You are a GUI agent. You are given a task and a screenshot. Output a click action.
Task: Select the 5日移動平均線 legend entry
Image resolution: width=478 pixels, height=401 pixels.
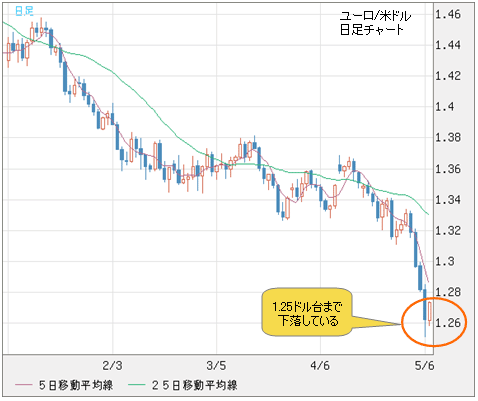coord(64,385)
